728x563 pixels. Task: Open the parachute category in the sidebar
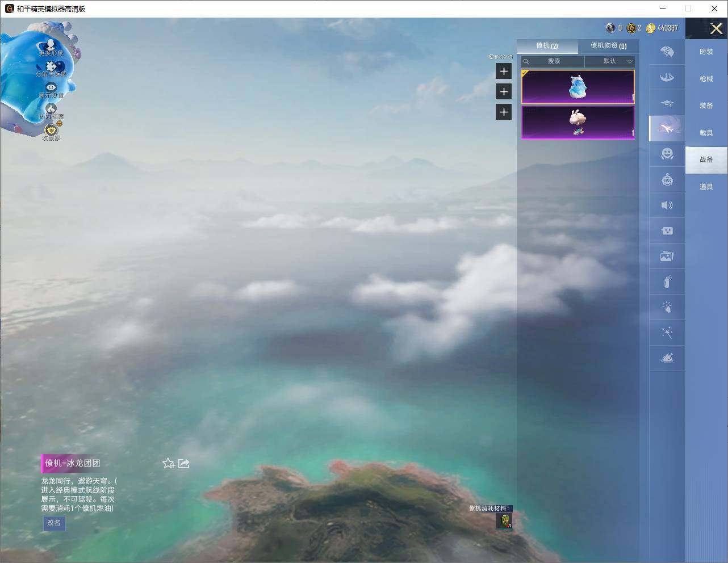[x=667, y=52]
